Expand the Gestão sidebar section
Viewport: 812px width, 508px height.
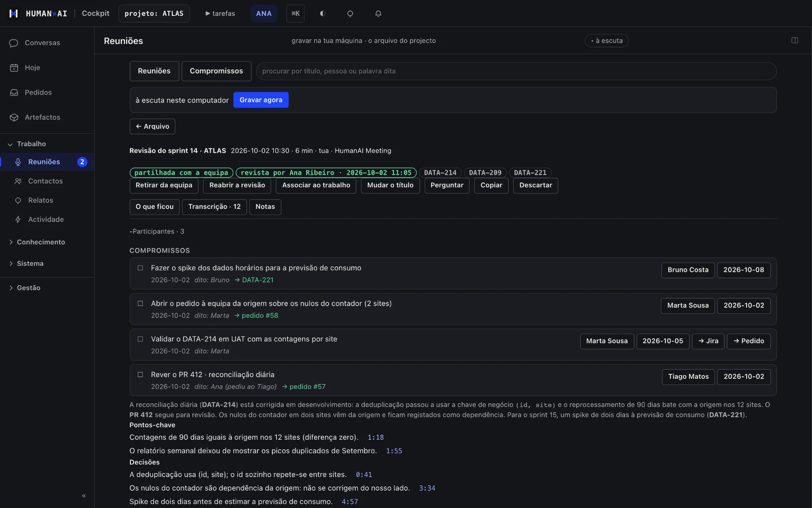point(24,288)
